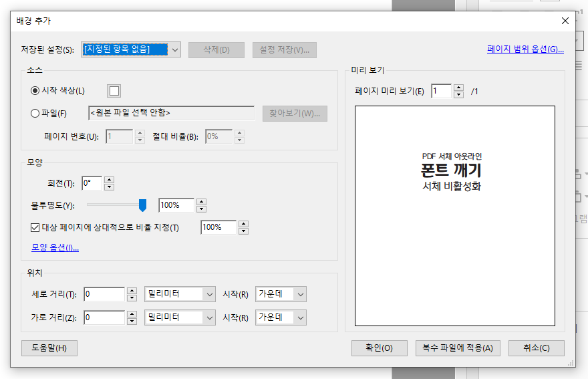Click the 불투명도 percentage field
588x379 pixels.
(176, 205)
